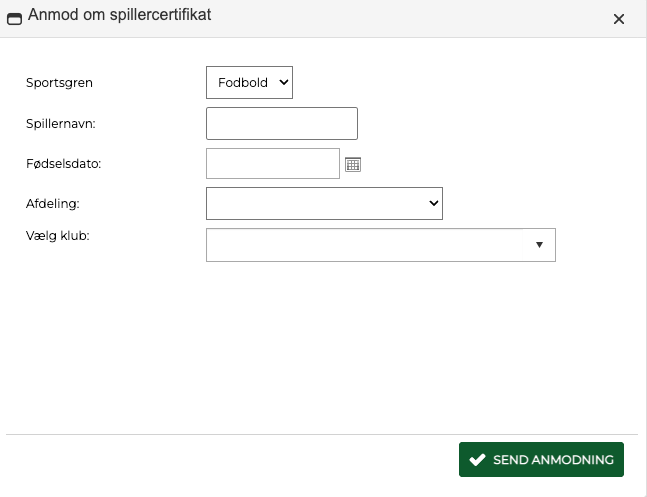Click the window icon beside dialog title
This screenshot has width=647, height=497.
[x=15, y=17]
